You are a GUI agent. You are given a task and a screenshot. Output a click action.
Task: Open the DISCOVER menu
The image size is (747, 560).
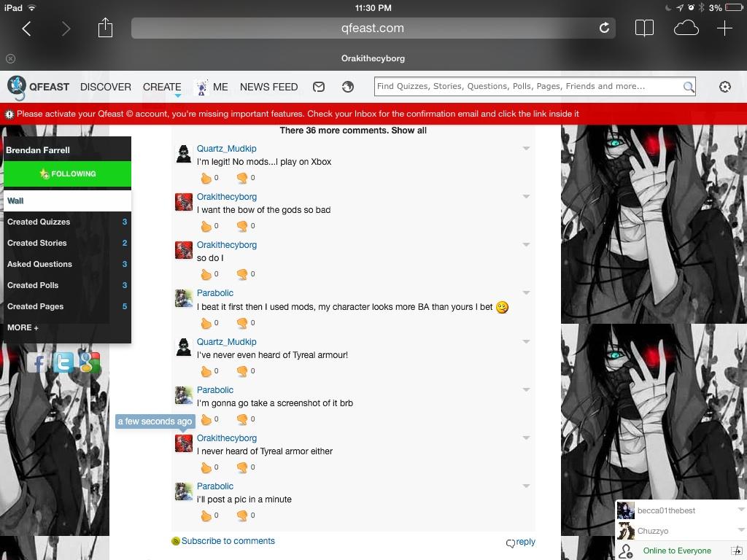[105, 87]
